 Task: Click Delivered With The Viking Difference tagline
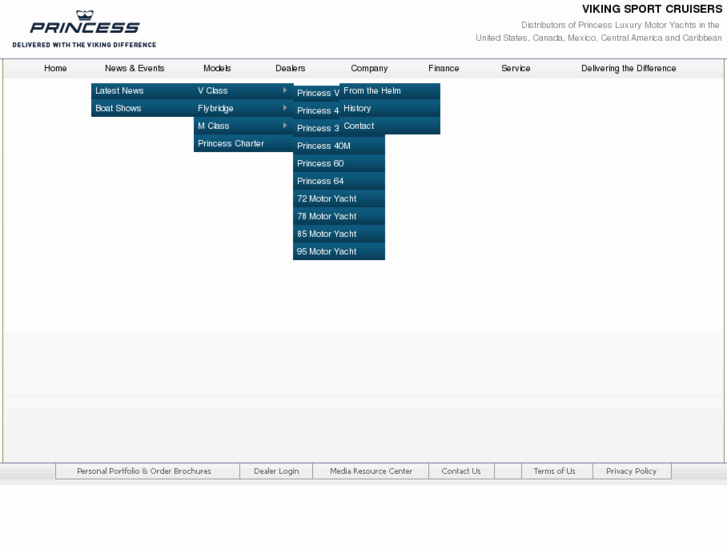(84, 45)
